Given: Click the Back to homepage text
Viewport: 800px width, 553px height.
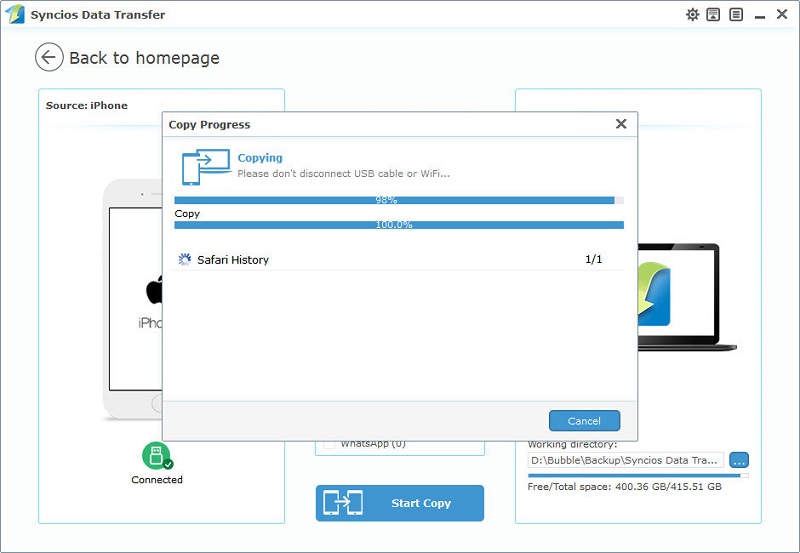Looking at the screenshot, I should point(144,58).
